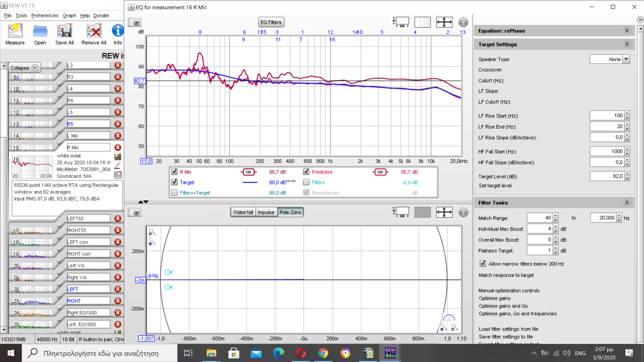
Task: Expand the Equaliser rePhase section
Action: [x=627, y=31]
